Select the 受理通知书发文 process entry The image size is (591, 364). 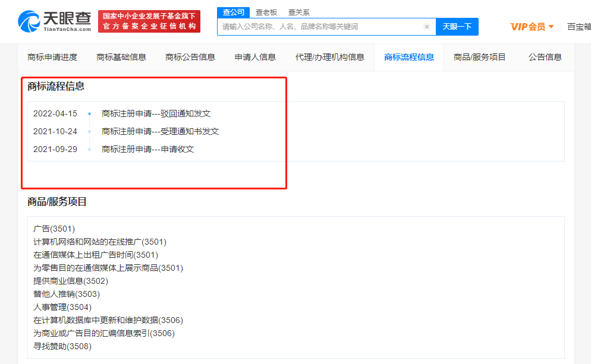[x=160, y=131]
